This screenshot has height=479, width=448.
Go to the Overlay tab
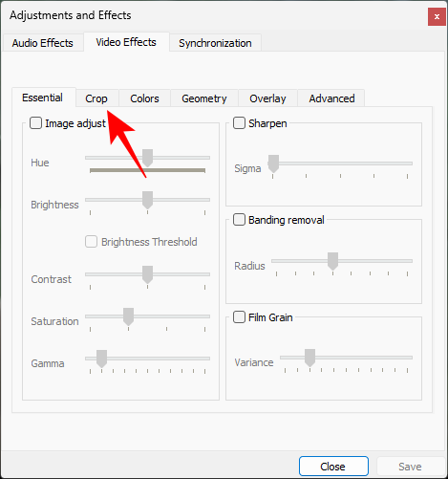[x=267, y=98]
